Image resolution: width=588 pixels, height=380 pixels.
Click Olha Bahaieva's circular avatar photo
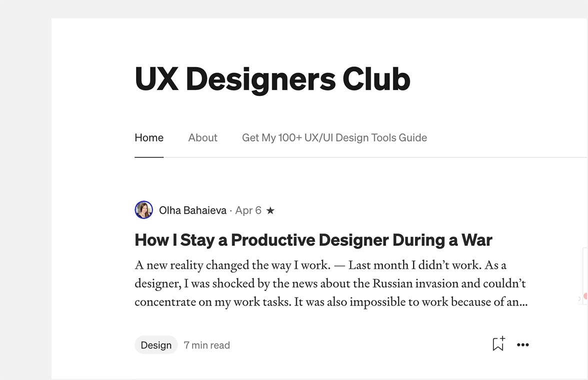[x=143, y=210]
